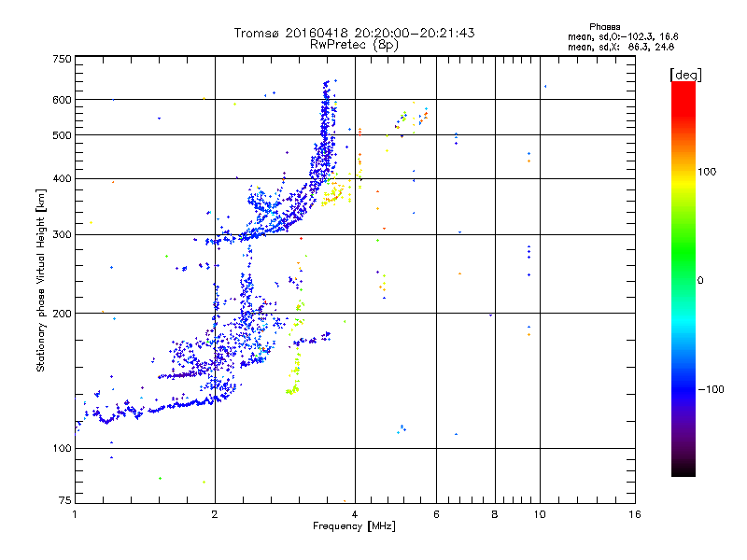Image resolution: width=747 pixels, height=560 pixels.
Task: Click the colorbar tick label "100"
Action: [x=707, y=172]
